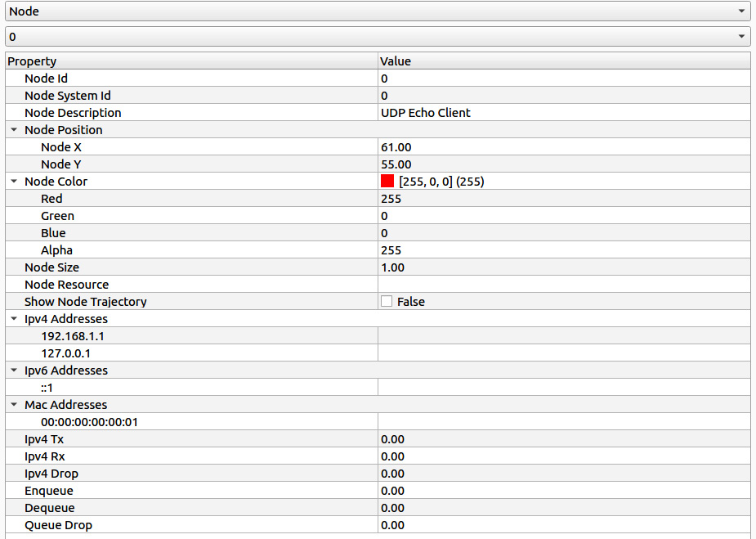Collapse the Ipv6 Addresses group

(14, 371)
